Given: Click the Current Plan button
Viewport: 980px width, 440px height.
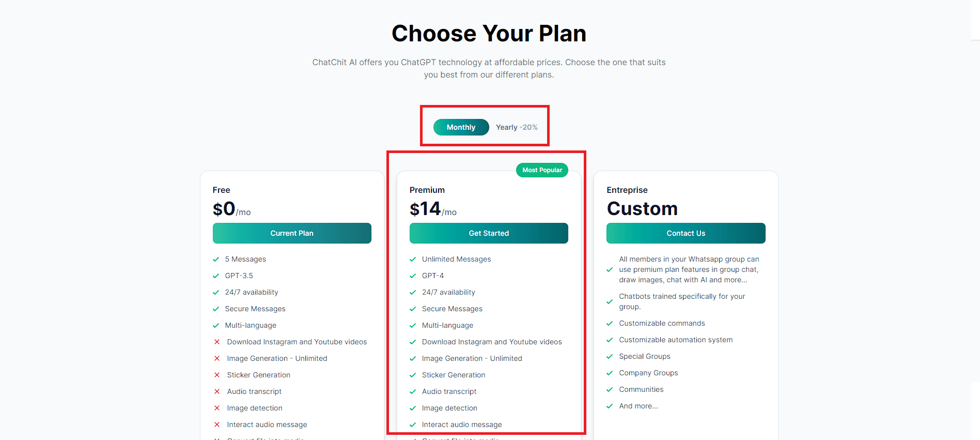Looking at the screenshot, I should (x=292, y=233).
